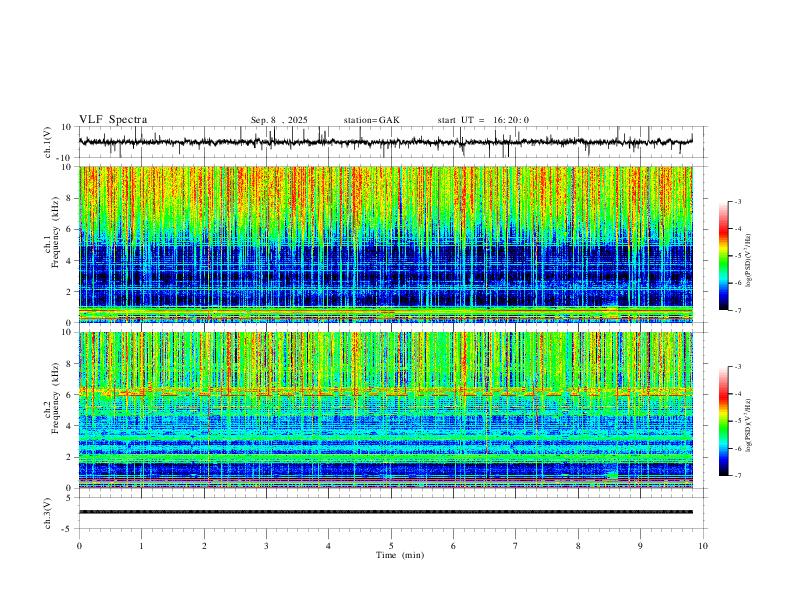Click the 'ch.1(V)' waveform axis label
The height and width of the screenshot is (612, 792).
click(48, 142)
